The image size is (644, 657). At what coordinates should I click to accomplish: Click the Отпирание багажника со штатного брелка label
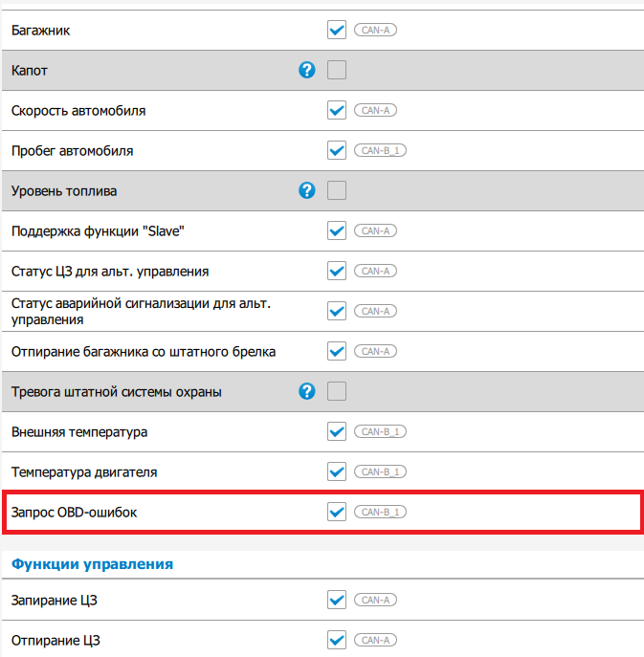point(144,351)
